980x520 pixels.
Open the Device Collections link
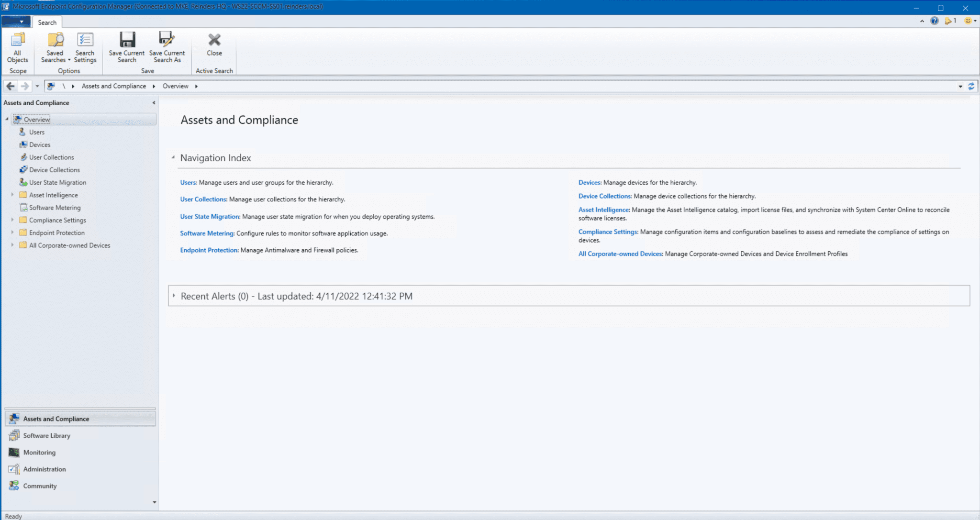point(604,196)
